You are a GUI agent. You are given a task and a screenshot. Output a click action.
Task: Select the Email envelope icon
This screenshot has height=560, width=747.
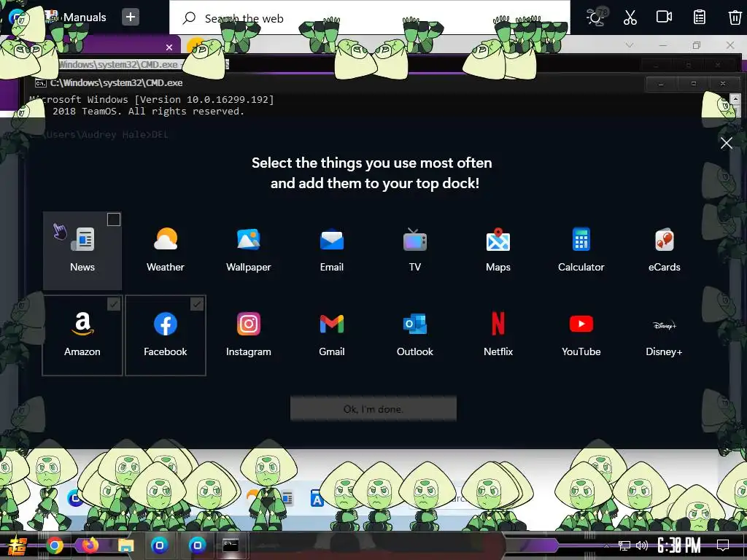pyautogui.click(x=332, y=239)
